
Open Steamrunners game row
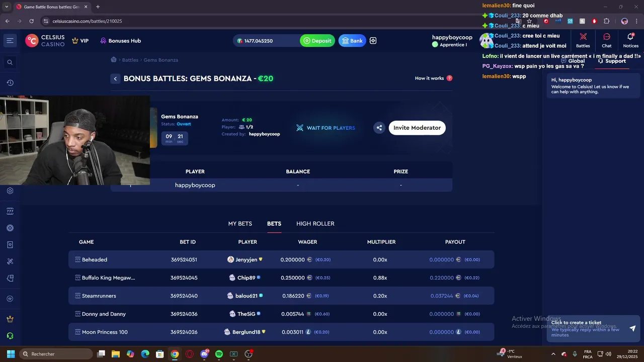coord(281,296)
